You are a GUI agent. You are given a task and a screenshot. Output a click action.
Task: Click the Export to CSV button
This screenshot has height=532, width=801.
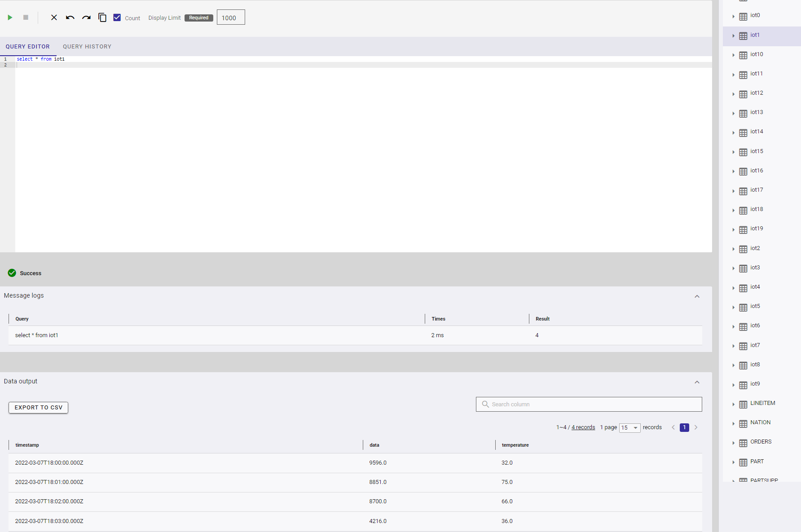[38, 408]
